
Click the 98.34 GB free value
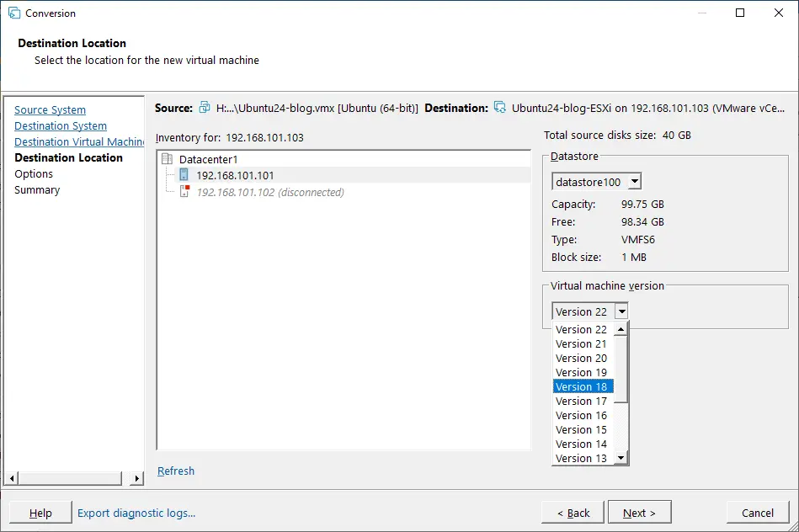point(642,221)
